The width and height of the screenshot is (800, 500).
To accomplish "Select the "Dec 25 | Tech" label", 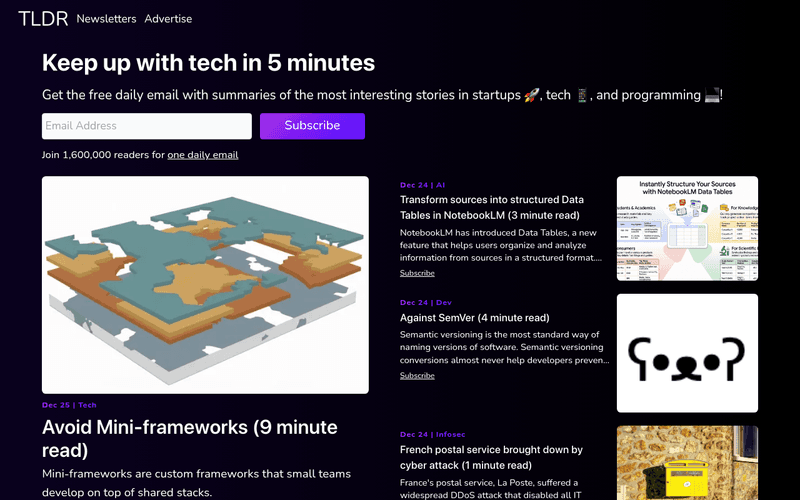I will (69, 405).
